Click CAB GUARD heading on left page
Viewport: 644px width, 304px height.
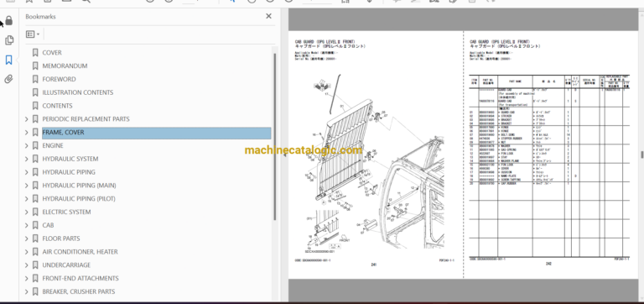[x=325, y=42]
